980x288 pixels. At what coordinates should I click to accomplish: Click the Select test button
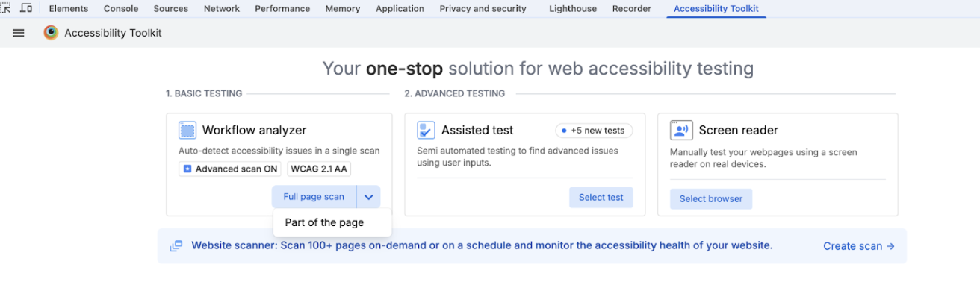coord(601,198)
